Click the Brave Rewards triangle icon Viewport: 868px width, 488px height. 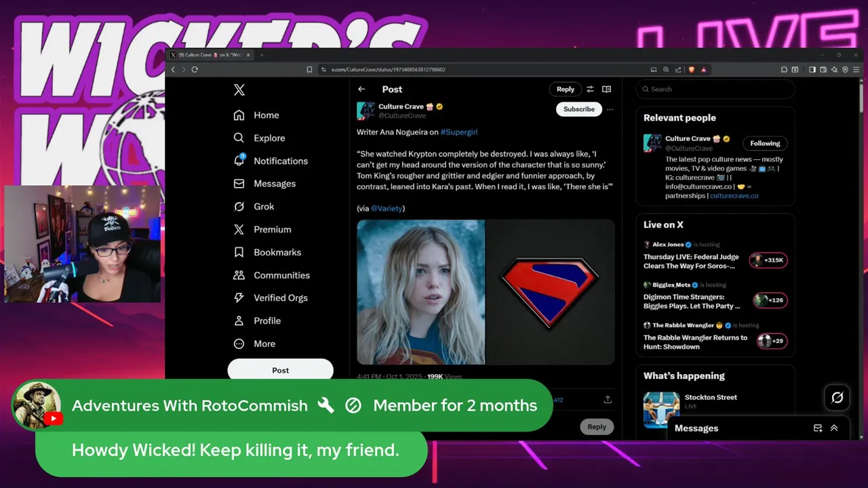(703, 69)
